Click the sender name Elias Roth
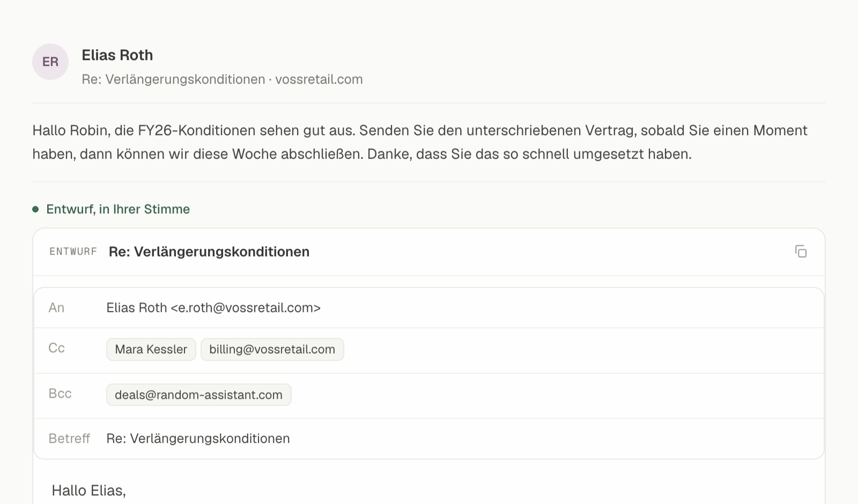The height and width of the screenshot is (504, 858). tap(117, 55)
